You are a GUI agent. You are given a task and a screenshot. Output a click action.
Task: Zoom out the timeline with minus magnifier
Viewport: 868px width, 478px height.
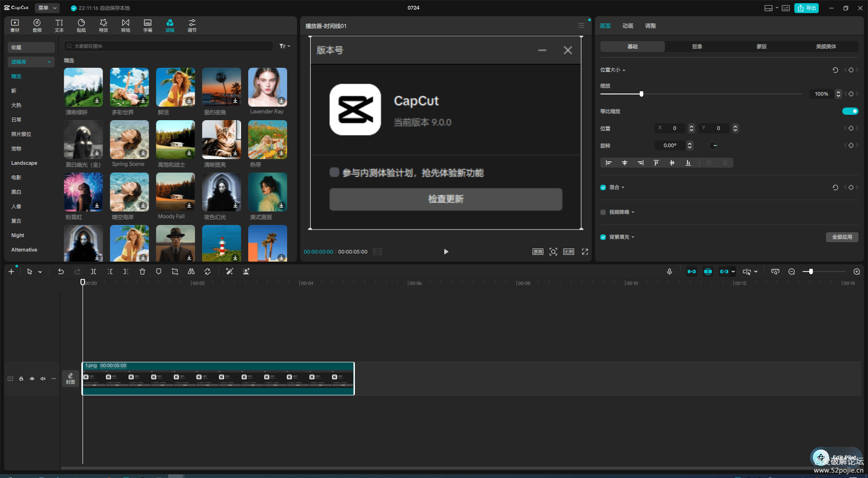click(x=792, y=272)
